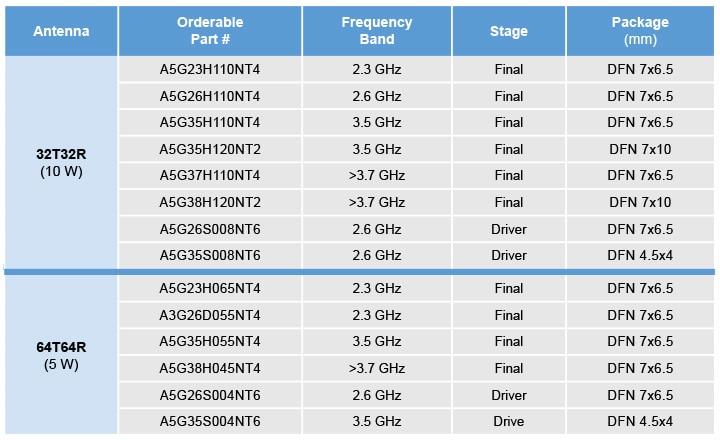Click part number A5G23H110NT4

(210, 70)
